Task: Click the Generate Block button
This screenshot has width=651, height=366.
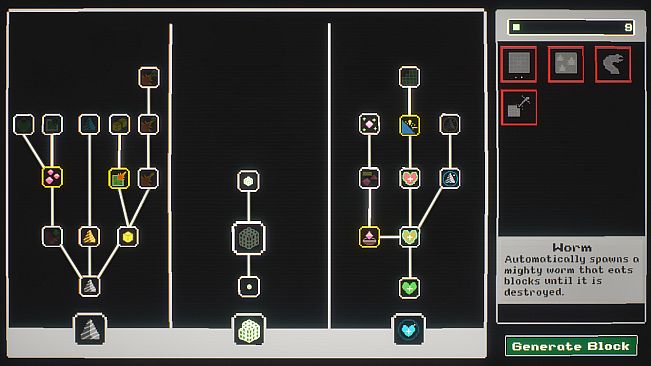Action: (571, 346)
